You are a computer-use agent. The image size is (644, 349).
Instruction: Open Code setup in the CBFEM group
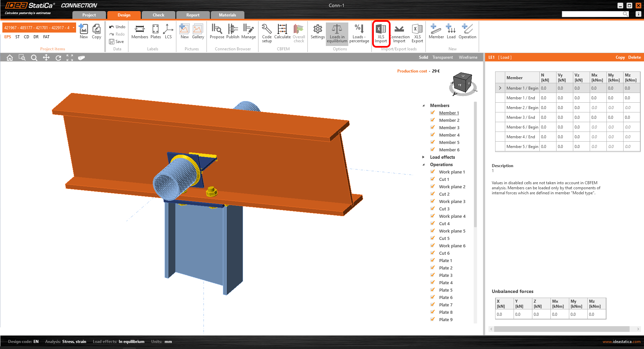point(267,33)
